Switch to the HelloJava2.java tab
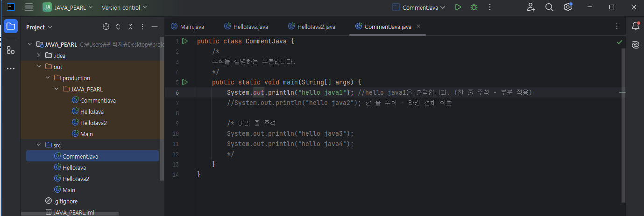 [311, 27]
